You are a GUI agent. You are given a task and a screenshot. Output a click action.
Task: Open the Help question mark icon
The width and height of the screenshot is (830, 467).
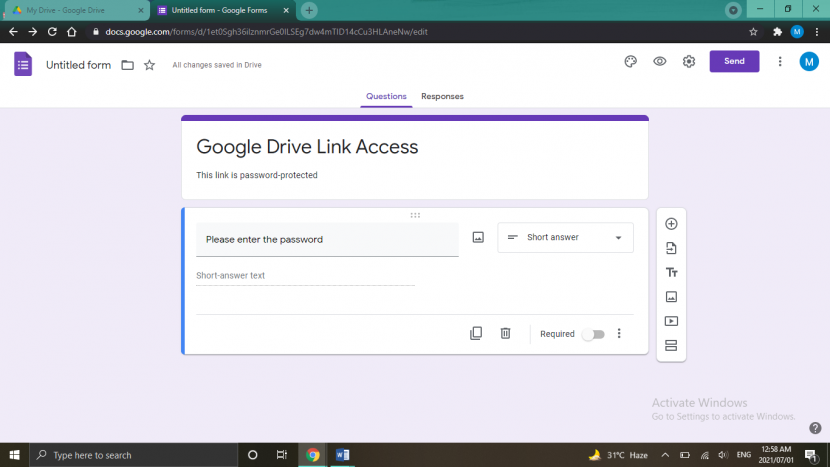coord(815,428)
